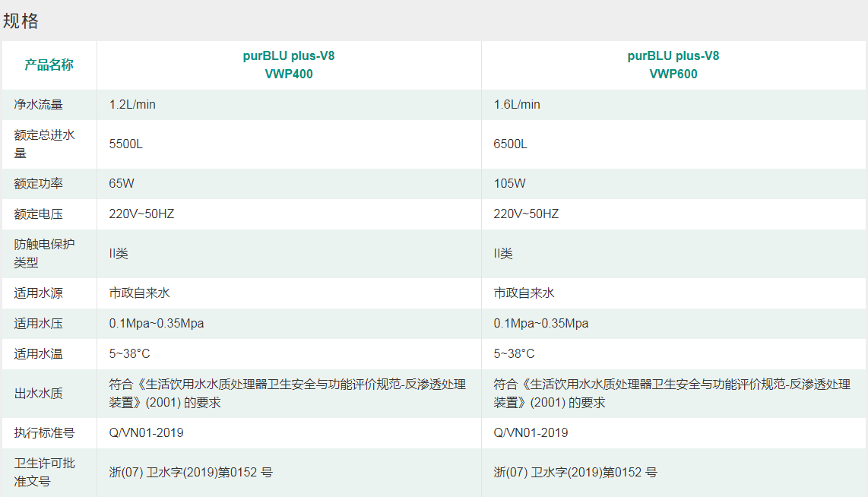Click the 65W rated power value

[120, 183]
